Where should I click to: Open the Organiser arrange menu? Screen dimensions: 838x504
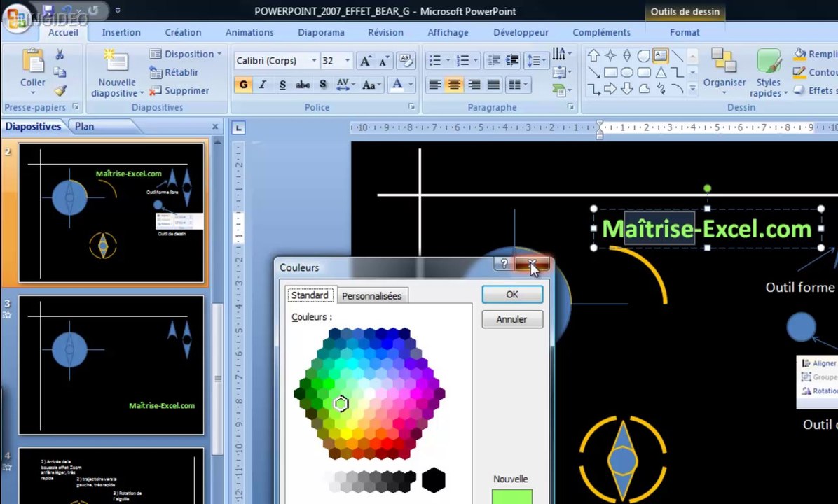click(x=724, y=72)
